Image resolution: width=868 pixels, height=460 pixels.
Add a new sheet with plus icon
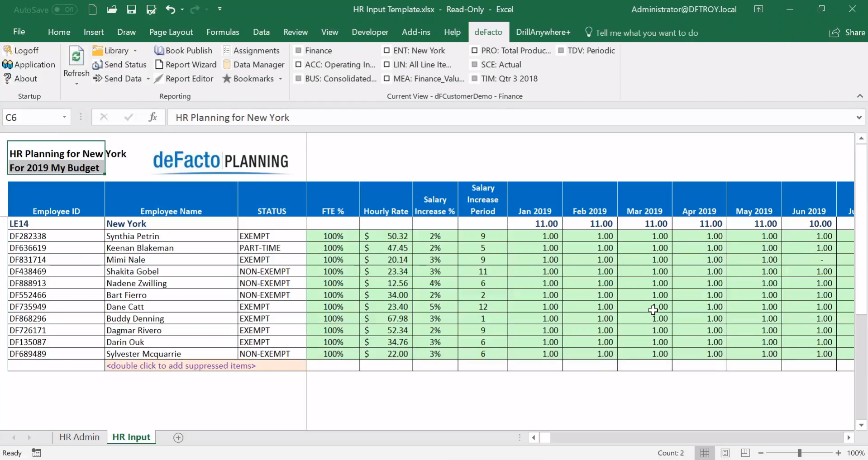click(x=178, y=437)
